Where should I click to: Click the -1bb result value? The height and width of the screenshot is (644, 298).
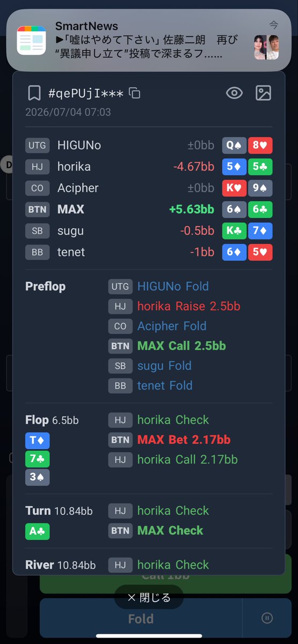tap(202, 252)
